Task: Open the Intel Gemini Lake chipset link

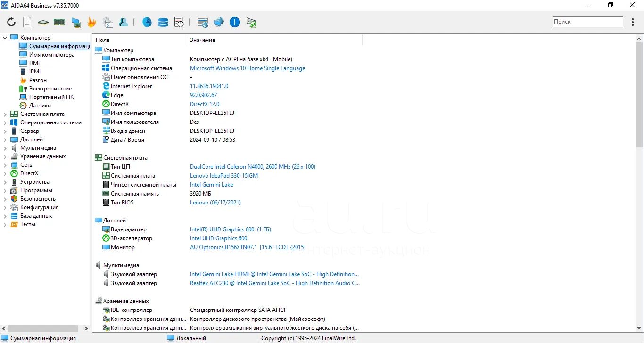Action: pyautogui.click(x=211, y=185)
